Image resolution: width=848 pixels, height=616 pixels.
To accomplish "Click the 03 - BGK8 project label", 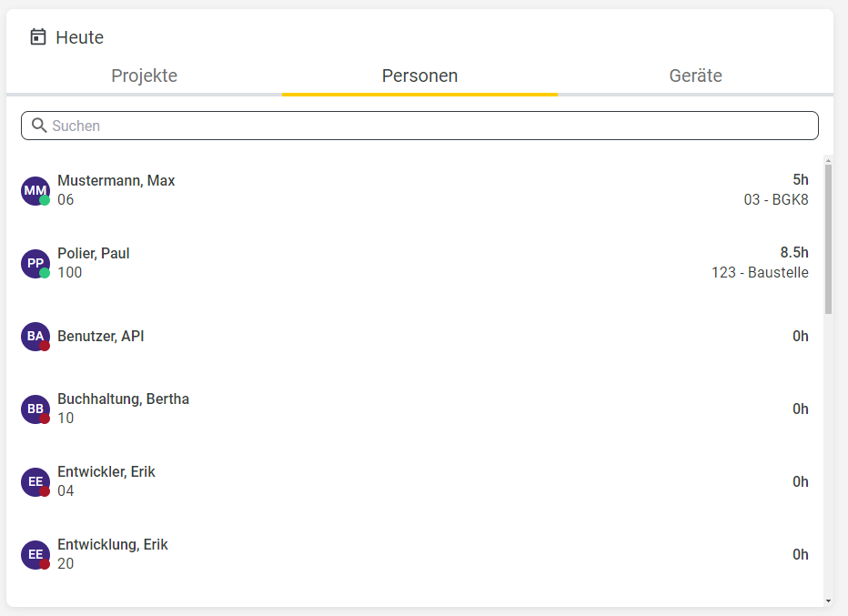I will 776,199.
